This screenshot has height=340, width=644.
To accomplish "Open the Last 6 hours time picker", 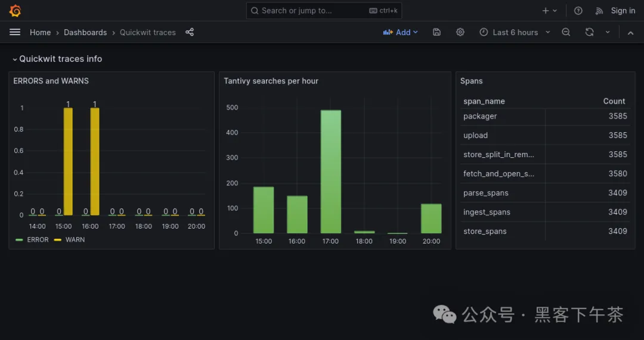I will (x=515, y=32).
